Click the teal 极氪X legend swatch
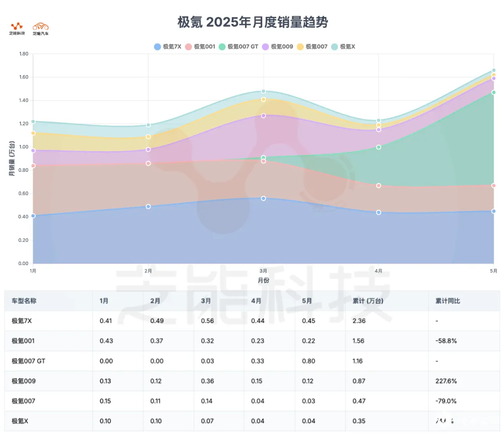The height and width of the screenshot is (434, 504). pyautogui.click(x=334, y=47)
